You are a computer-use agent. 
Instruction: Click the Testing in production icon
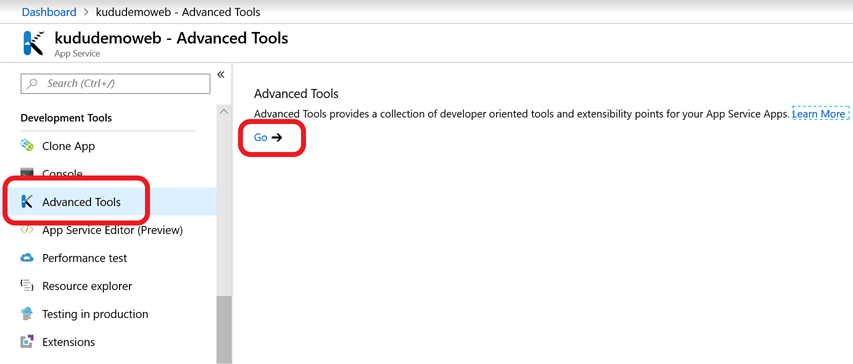click(27, 314)
